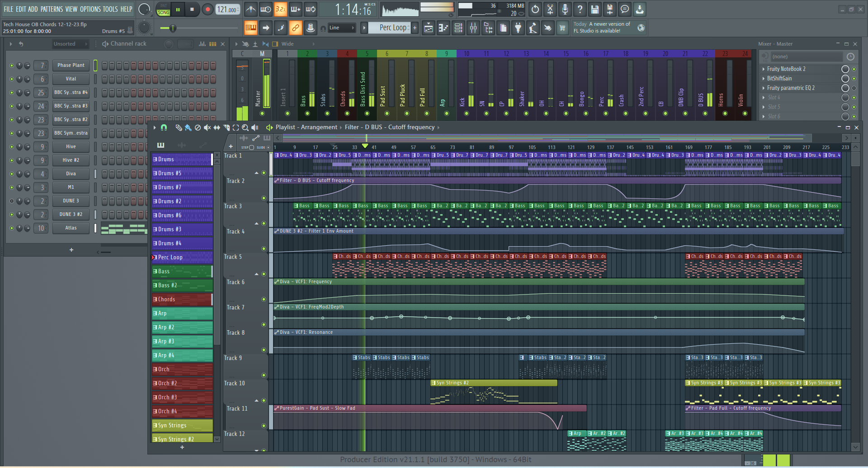
Task: Open the PATTERNS menu
Action: (x=52, y=9)
